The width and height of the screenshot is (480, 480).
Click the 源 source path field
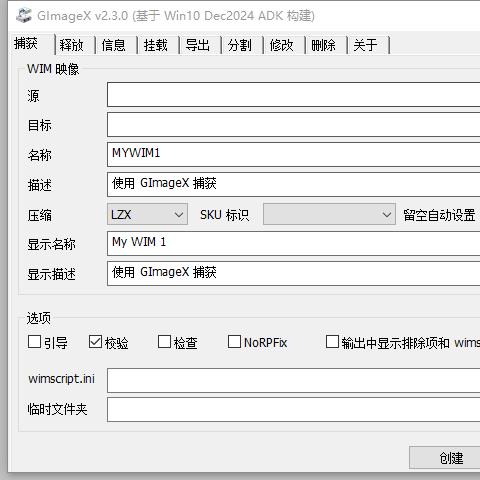click(x=293, y=95)
